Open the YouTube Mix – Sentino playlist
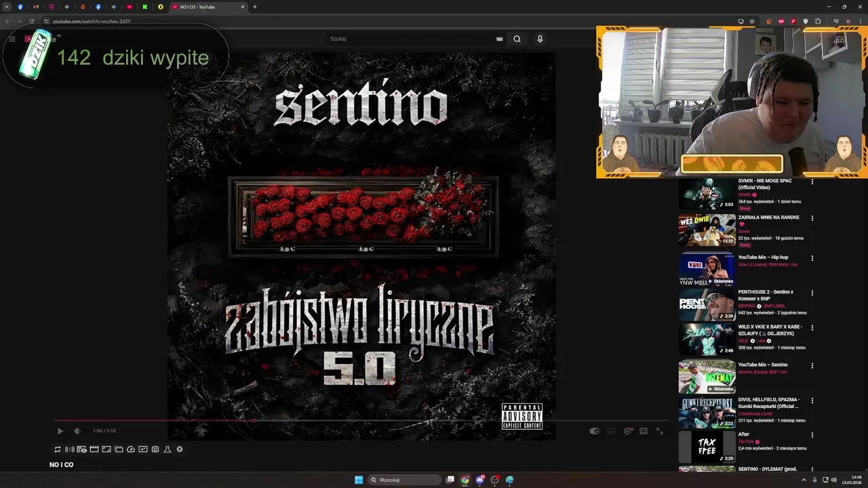 [x=707, y=377]
